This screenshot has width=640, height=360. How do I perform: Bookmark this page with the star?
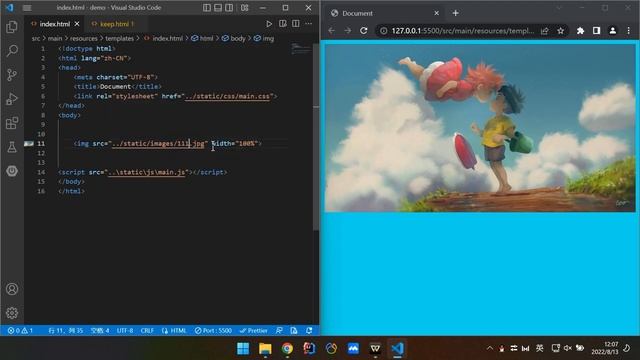[561, 31]
